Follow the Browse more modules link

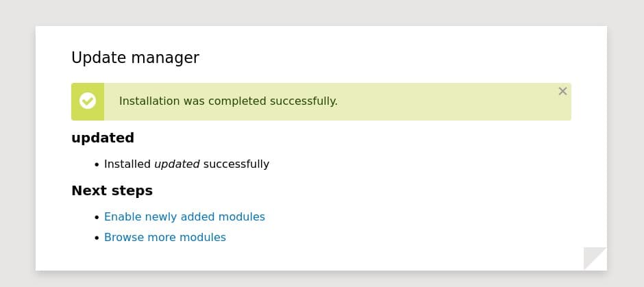coord(164,237)
